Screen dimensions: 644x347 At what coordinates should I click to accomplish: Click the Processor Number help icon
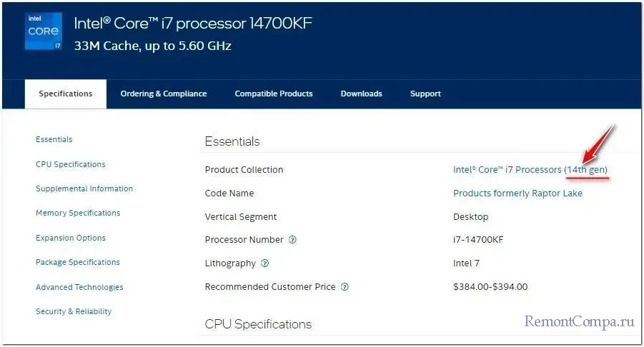coord(292,240)
